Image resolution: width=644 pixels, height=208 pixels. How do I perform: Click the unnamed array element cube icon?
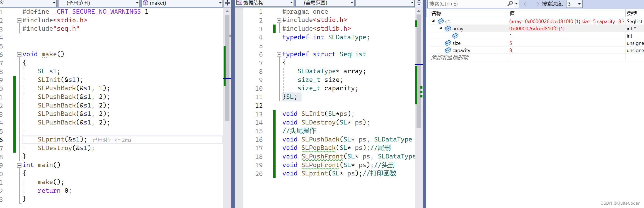pos(455,36)
